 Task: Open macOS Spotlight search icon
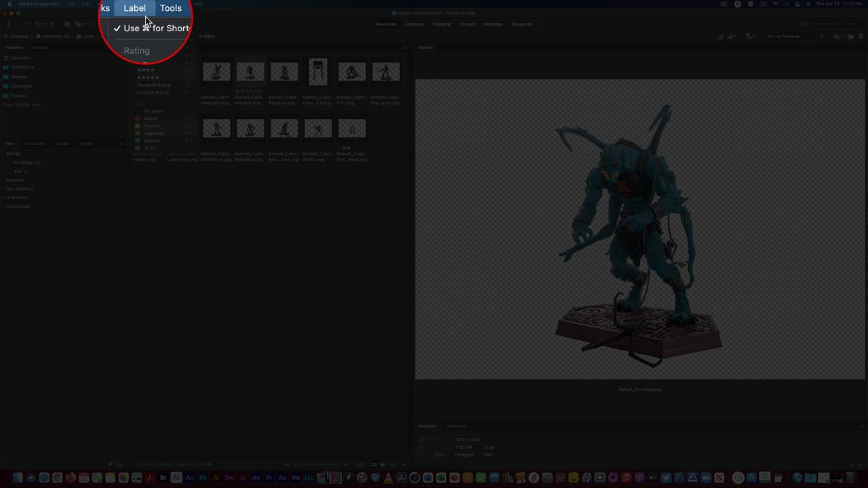pyautogui.click(x=787, y=4)
